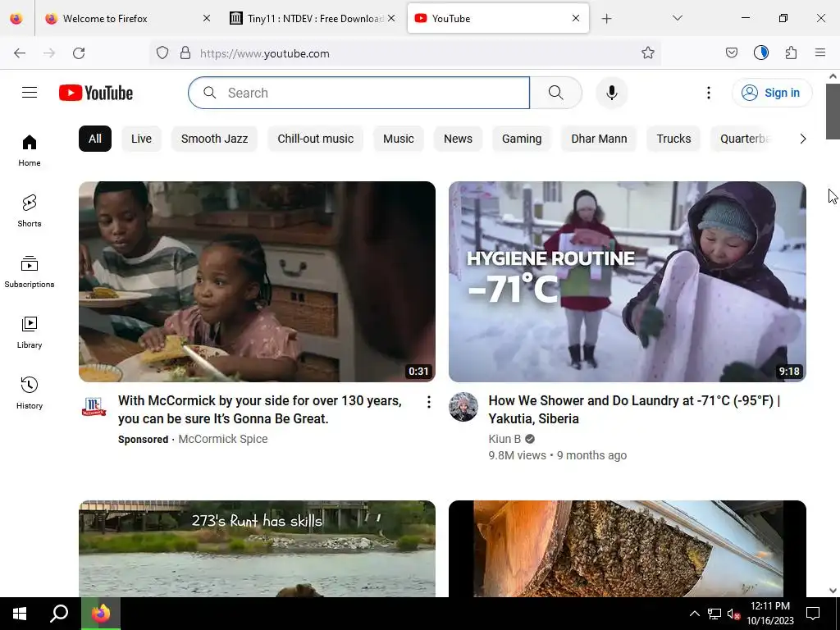The height and width of the screenshot is (630, 840).
Task: Open the 273's Runt has skills thumbnail
Action: coord(257,549)
